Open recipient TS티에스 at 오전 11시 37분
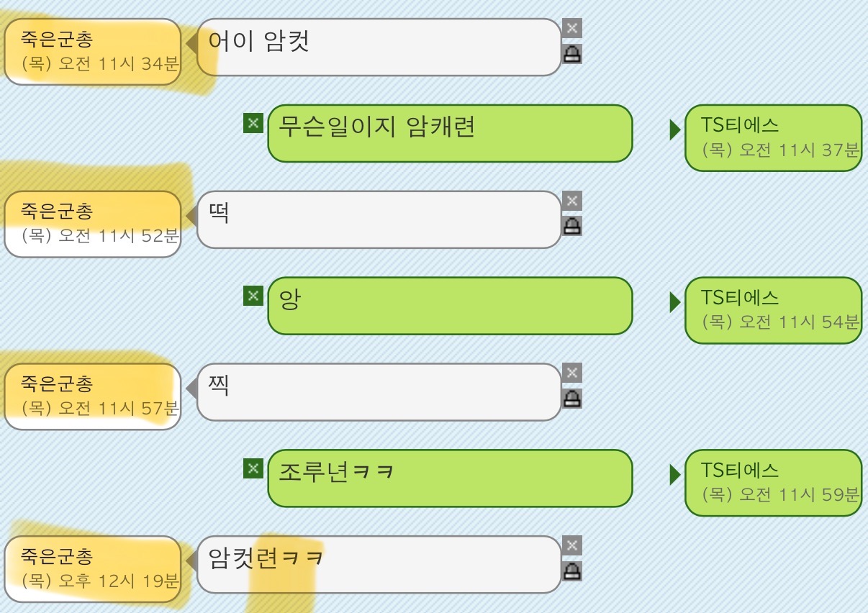This screenshot has width=868, height=613. tap(772, 138)
